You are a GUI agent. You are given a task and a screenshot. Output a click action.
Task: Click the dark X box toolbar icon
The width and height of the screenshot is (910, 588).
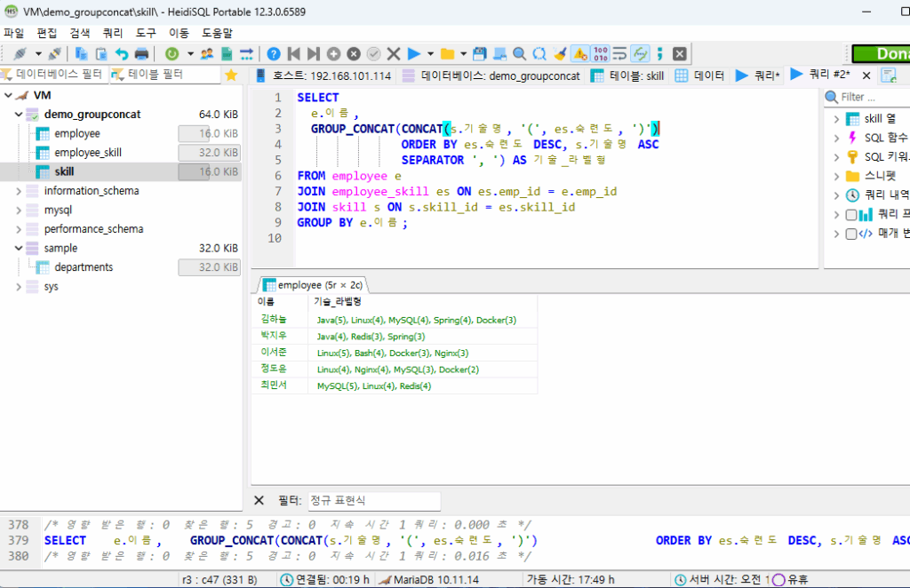(680, 54)
